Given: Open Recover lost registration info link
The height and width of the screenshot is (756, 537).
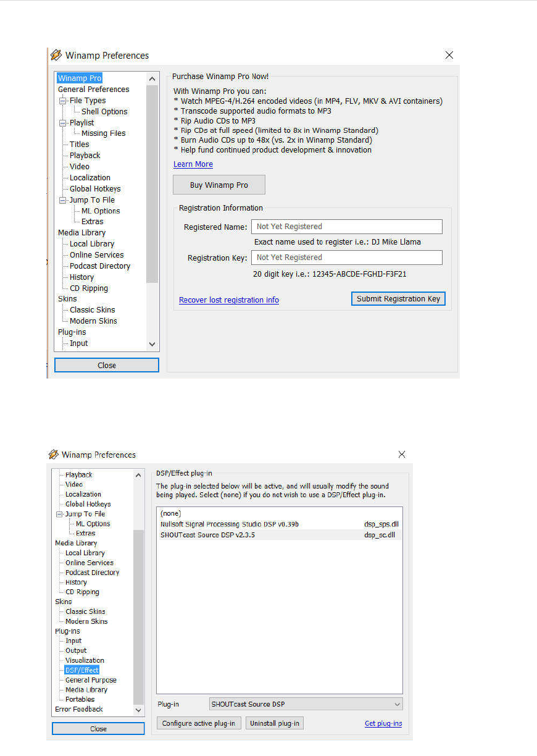Looking at the screenshot, I should (229, 300).
